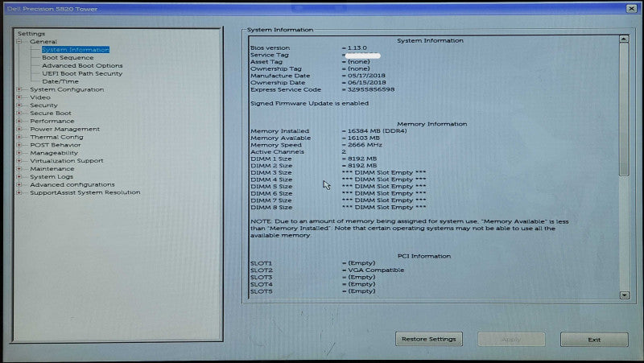Click the PCI Information heading
The image size is (644, 363).
424,256
